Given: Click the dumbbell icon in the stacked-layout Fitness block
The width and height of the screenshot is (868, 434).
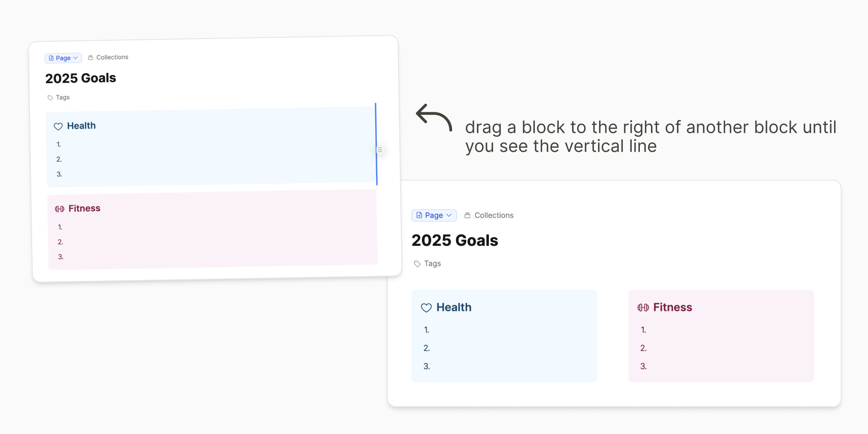Looking at the screenshot, I should pyautogui.click(x=60, y=209).
